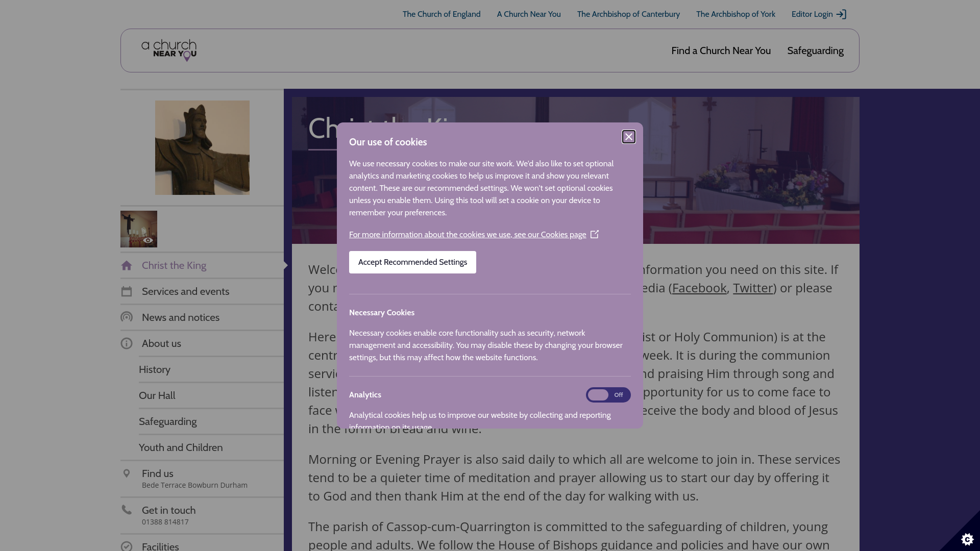The width and height of the screenshot is (980, 551).
Task: View the small church interior thumbnail
Action: click(139, 229)
